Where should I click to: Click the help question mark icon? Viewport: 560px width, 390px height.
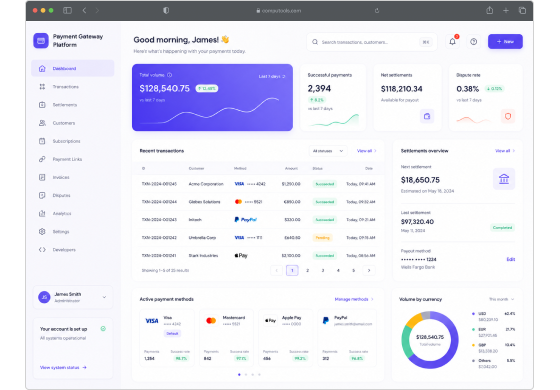coord(474,42)
